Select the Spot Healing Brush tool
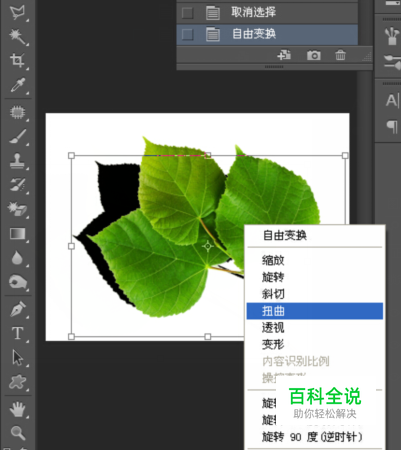401x450 pixels. click(x=17, y=113)
